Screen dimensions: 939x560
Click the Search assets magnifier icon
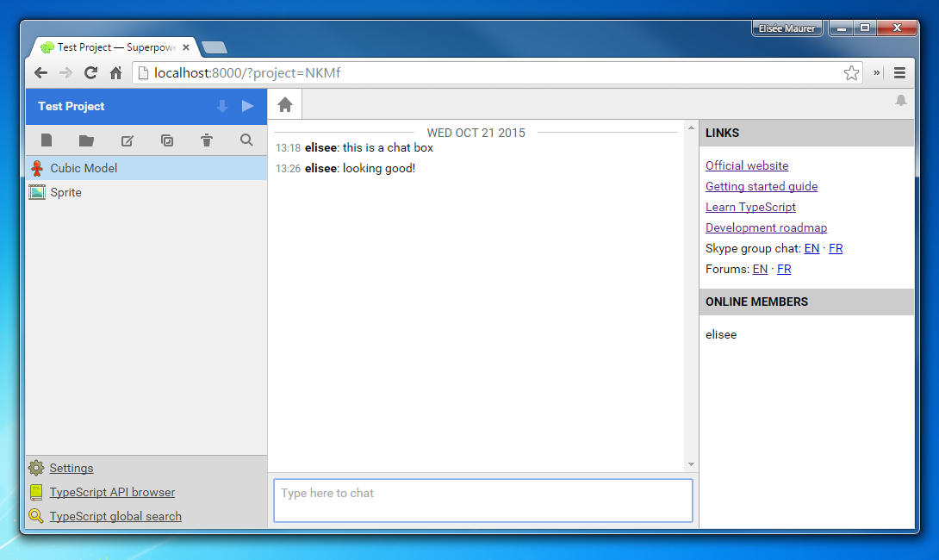click(246, 140)
